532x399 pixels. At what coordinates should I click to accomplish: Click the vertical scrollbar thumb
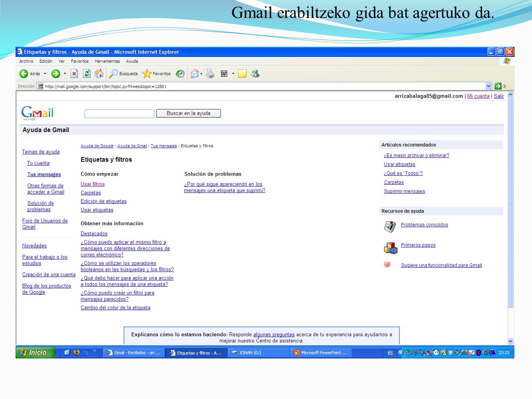tap(511, 203)
